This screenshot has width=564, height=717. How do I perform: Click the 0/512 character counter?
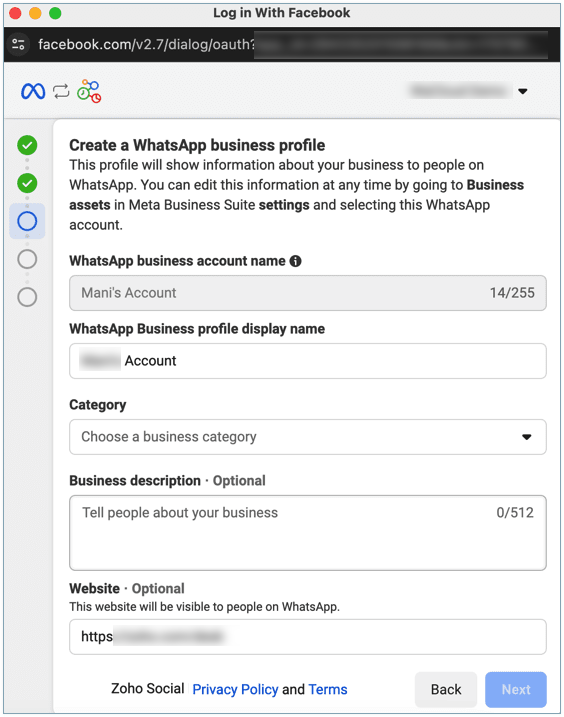tap(515, 513)
